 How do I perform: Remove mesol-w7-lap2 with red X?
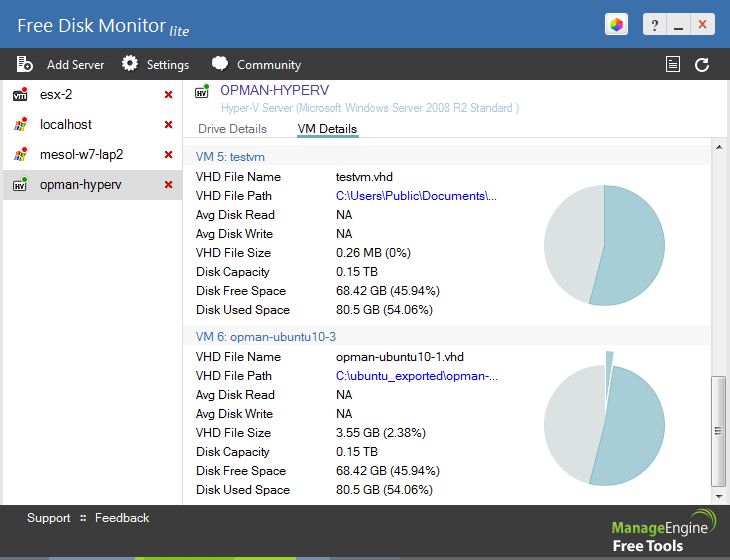click(x=169, y=154)
